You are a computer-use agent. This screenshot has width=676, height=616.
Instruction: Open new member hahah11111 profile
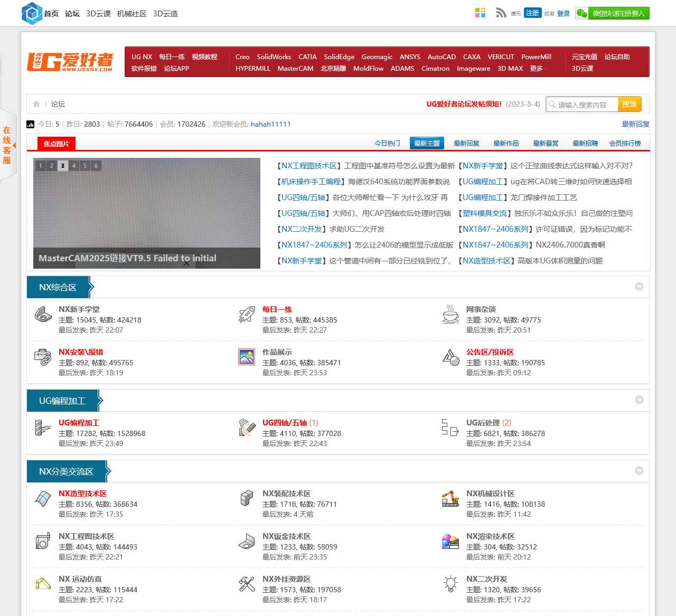click(x=271, y=124)
